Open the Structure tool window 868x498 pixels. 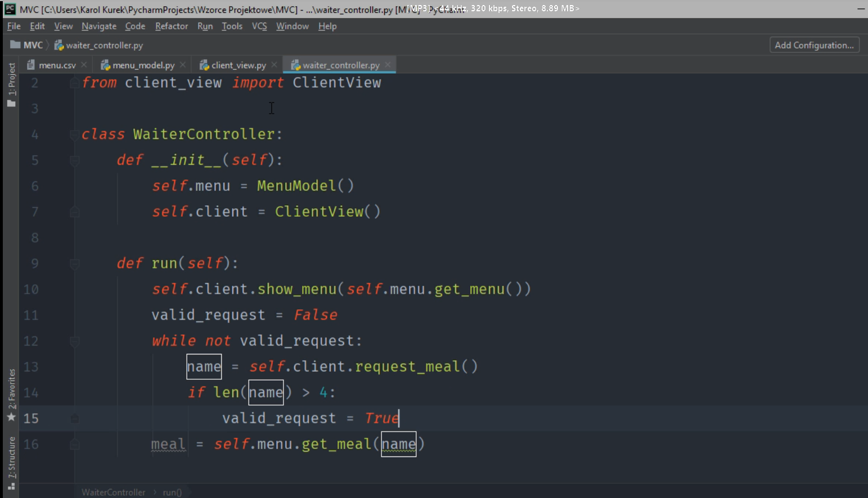(11, 461)
